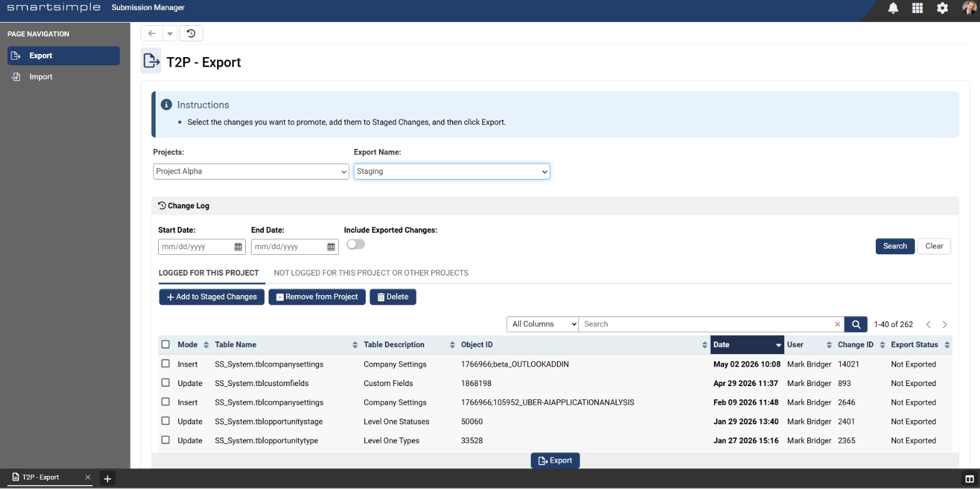The width and height of the screenshot is (980, 489).
Task: Sort by the Object ID column
Action: (x=584, y=345)
